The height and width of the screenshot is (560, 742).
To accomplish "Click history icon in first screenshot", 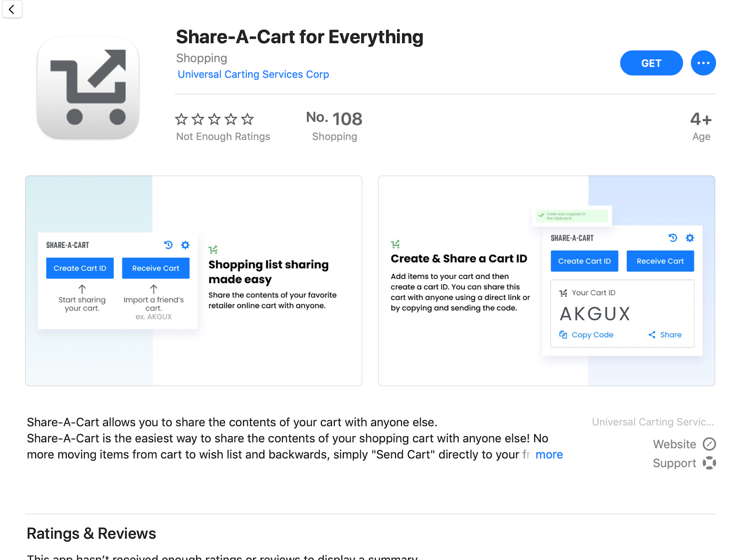I will [168, 245].
